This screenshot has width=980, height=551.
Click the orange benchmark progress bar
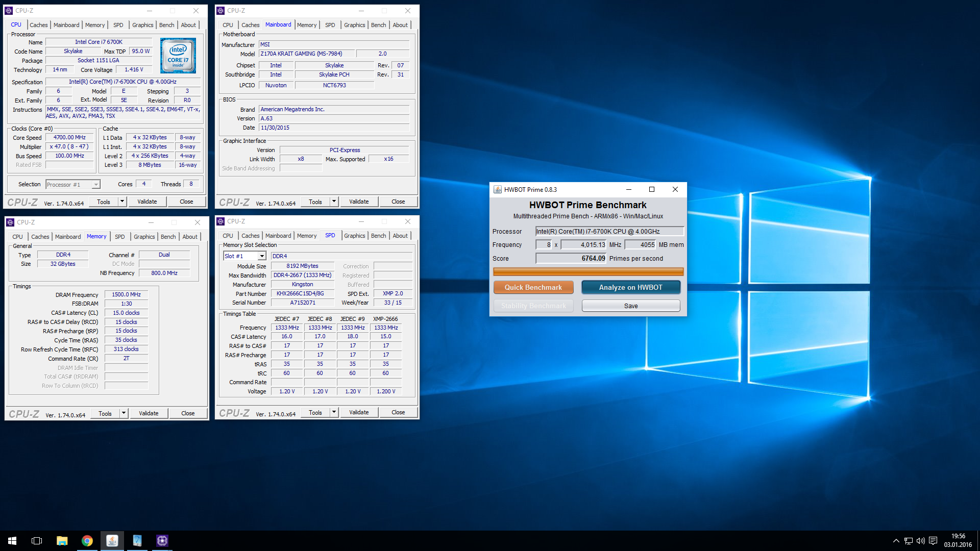pos(589,272)
